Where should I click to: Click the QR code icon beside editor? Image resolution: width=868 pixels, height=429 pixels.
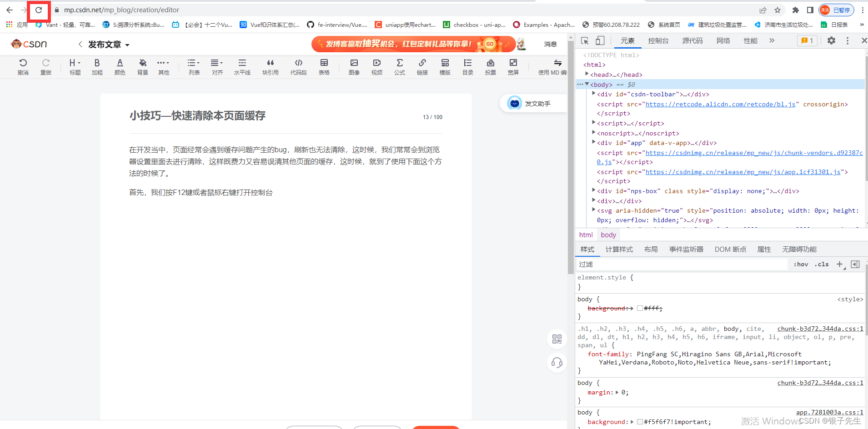tap(557, 339)
